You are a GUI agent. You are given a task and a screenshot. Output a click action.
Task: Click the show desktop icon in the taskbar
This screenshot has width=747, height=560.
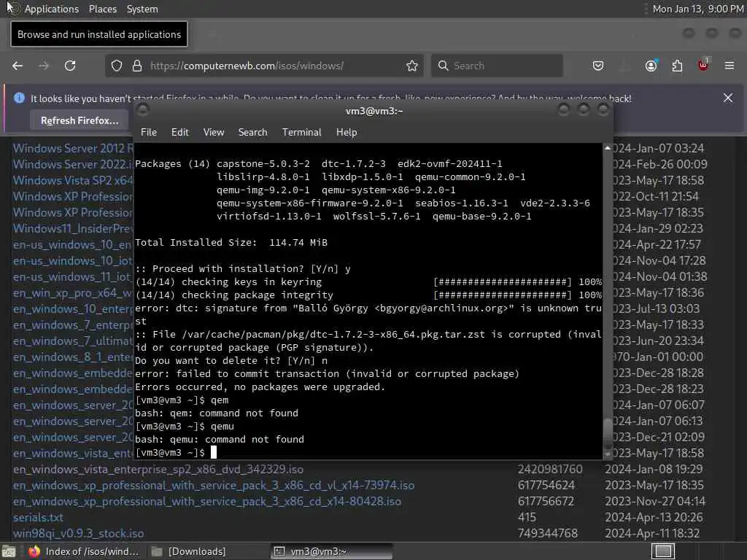(x=9, y=552)
